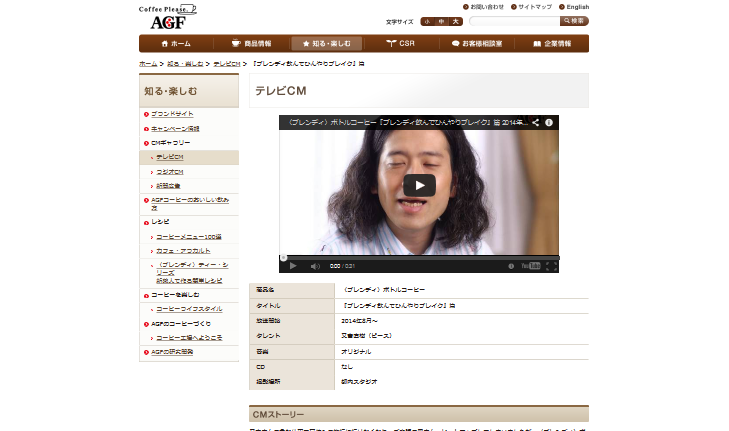The height and width of the screenshot is (431, 729).
Task: Click the seek handle at video start
Action: [283, 257]
